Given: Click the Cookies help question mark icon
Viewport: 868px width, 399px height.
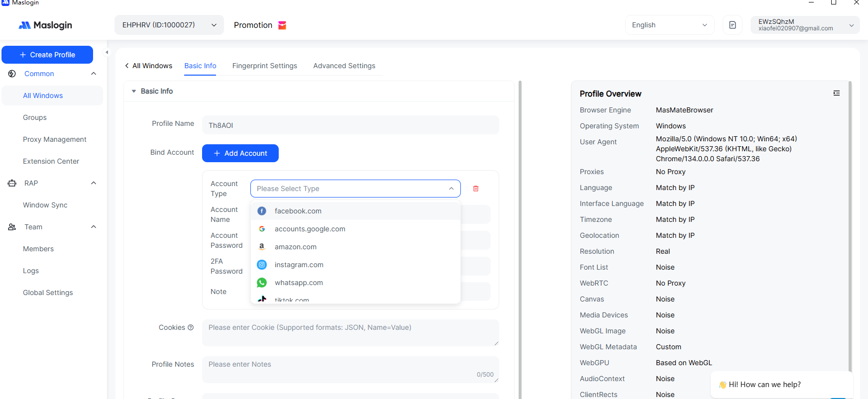Looking at the screenshot, I should pos(191,327).
